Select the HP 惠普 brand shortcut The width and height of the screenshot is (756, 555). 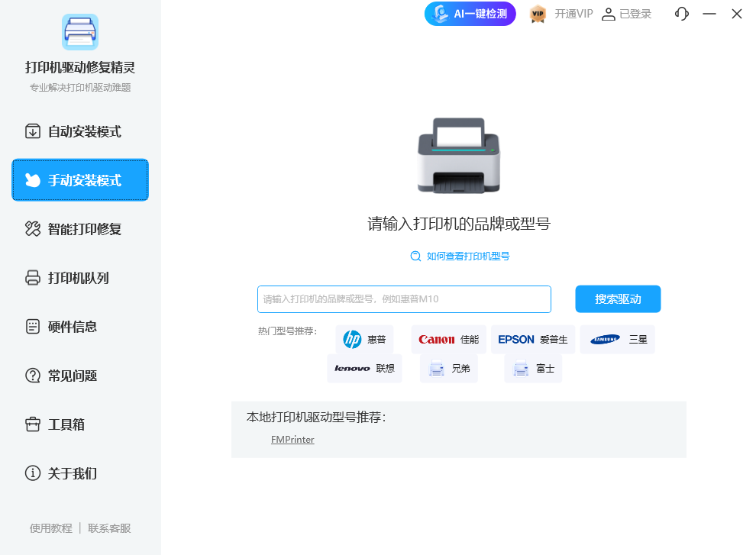coord(364,338)
